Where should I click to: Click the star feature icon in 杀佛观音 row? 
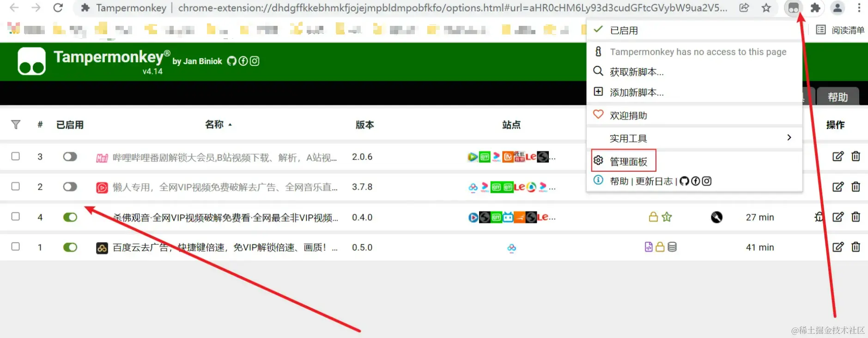[667, 217]
